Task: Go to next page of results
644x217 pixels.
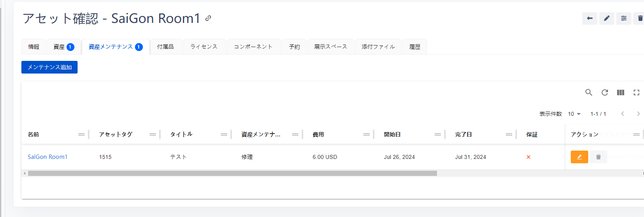Action: coord(638,114)
